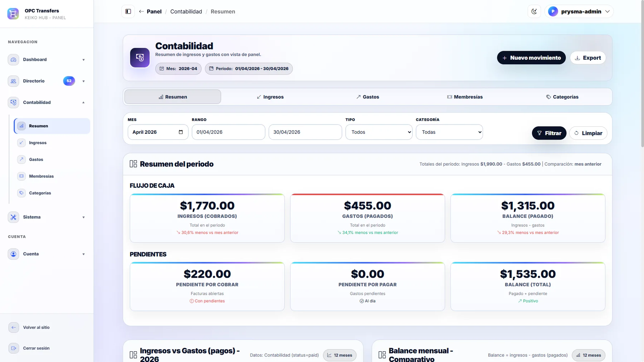Click the Directorio sidebar icon
This screenshot has width=644, height=362.
(14, 81)
